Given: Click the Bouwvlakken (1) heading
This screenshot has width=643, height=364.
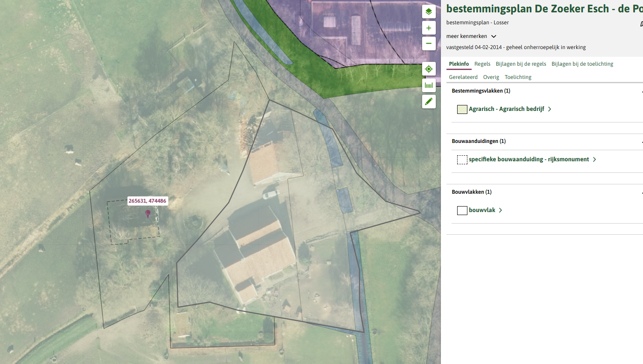Looking at the screenshot, I should pyautogui.click(x=472, y=192).
